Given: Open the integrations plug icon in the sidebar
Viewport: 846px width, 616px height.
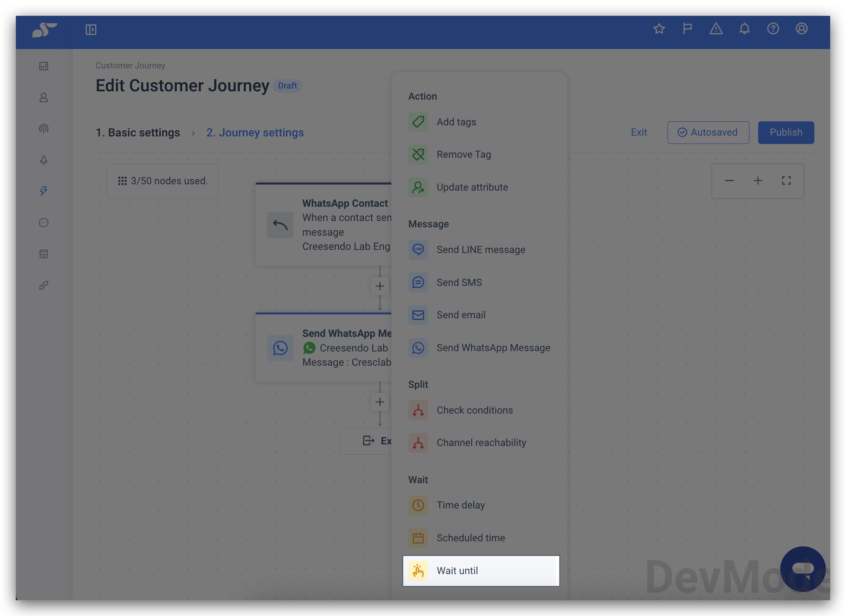Looking at the screenshot, I should click(x=44, y=285).
